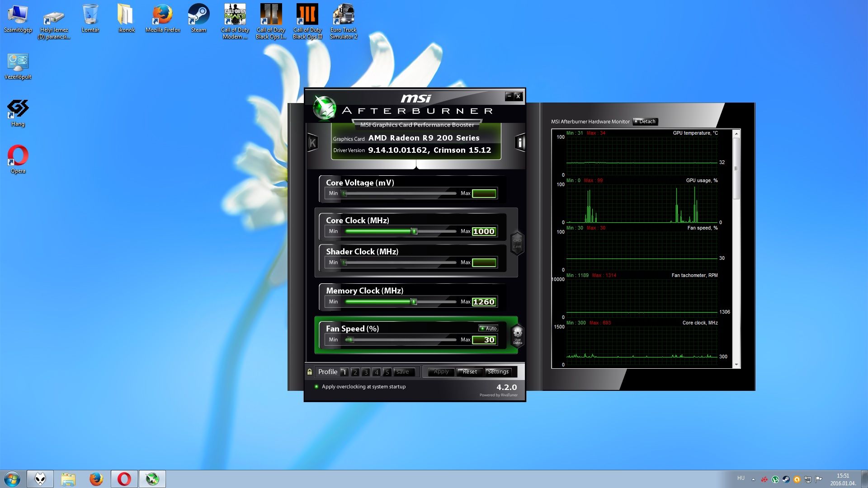
Task: Open the Action Center flag icon
Action: click(x=818, y=479)
